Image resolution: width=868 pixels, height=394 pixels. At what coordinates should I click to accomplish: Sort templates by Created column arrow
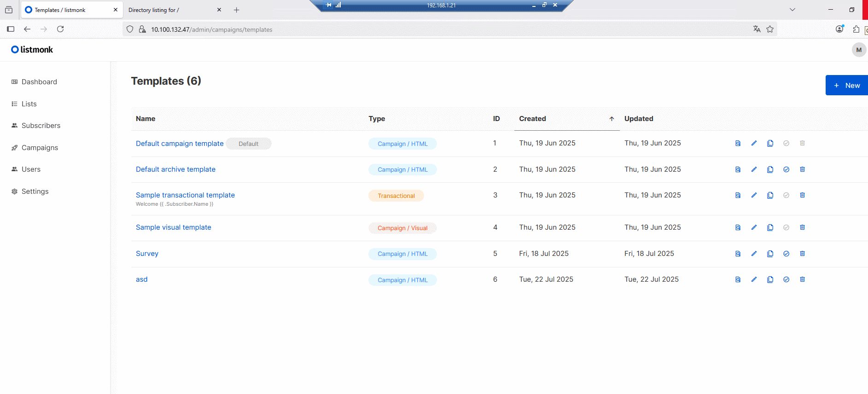tap(612, 119)
